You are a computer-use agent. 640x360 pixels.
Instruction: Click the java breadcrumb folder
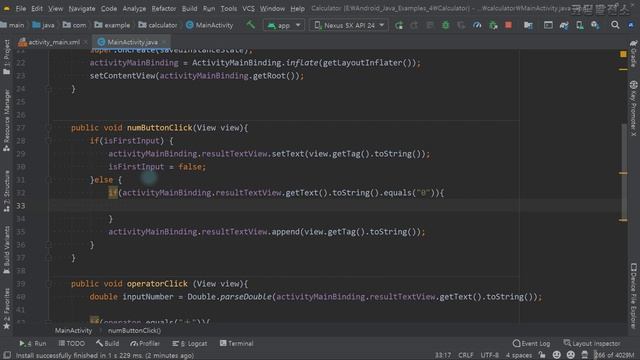(x=43, y=25)
